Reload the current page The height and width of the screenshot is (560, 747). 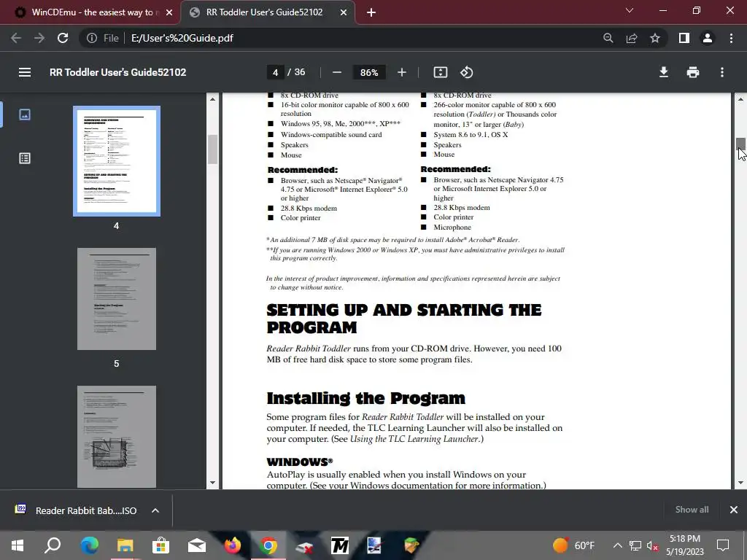63,38
